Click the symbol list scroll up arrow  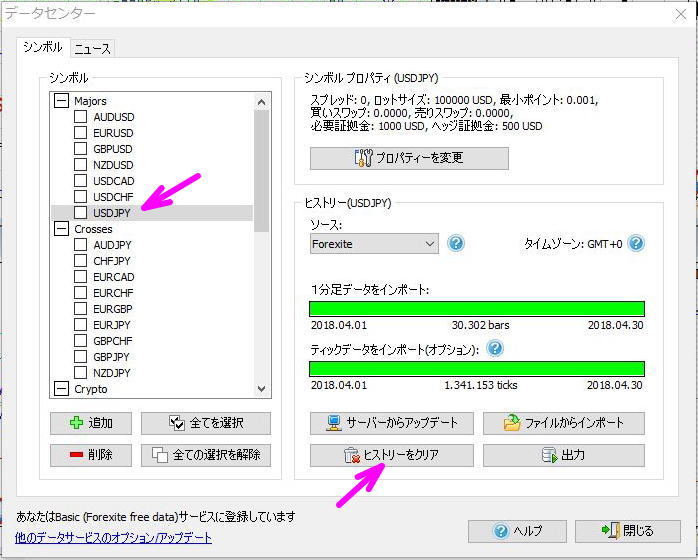point(262,102)
